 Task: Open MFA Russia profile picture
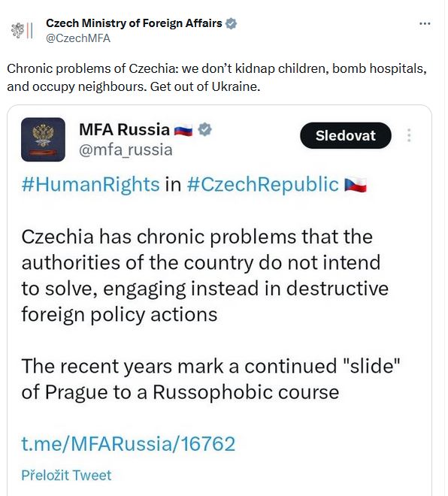click(43, 140)
